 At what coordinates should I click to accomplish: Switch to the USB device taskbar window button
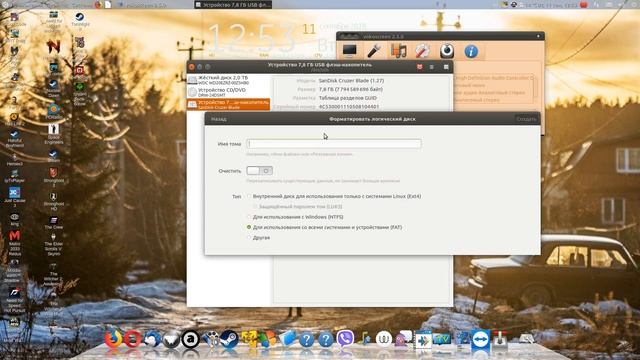(233, 4)
